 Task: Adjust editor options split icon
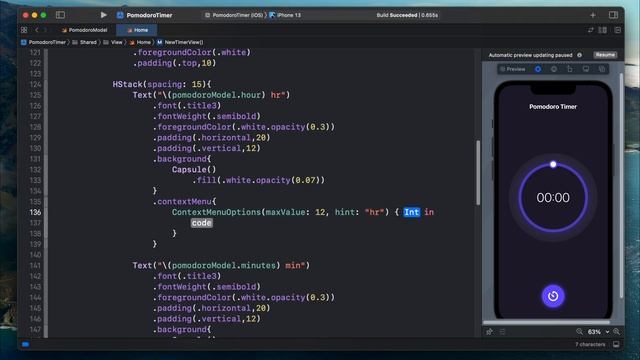(602, 30)
